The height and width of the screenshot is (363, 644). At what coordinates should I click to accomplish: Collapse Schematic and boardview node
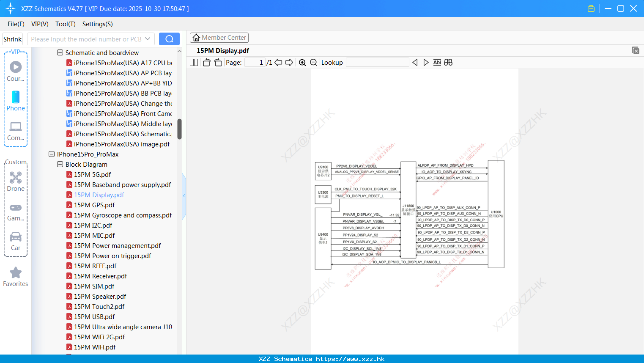pyautogui.click(x=60, y=52)
